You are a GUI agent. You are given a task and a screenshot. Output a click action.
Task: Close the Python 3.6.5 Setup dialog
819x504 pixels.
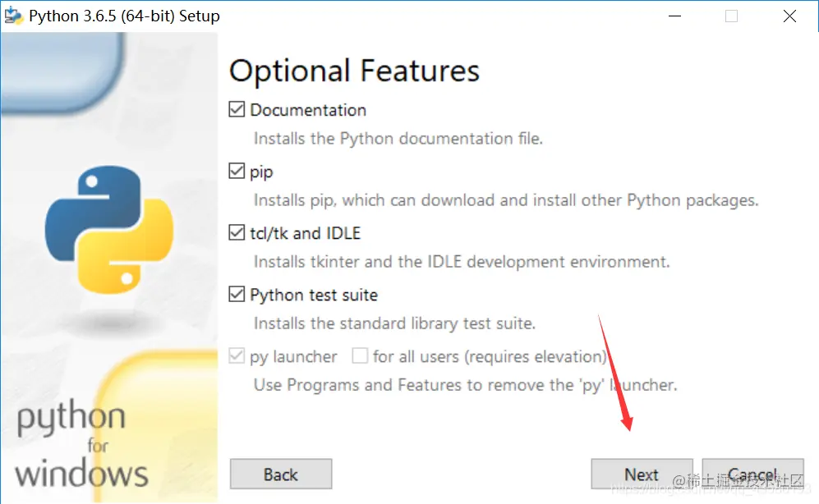tap(789, 16)
